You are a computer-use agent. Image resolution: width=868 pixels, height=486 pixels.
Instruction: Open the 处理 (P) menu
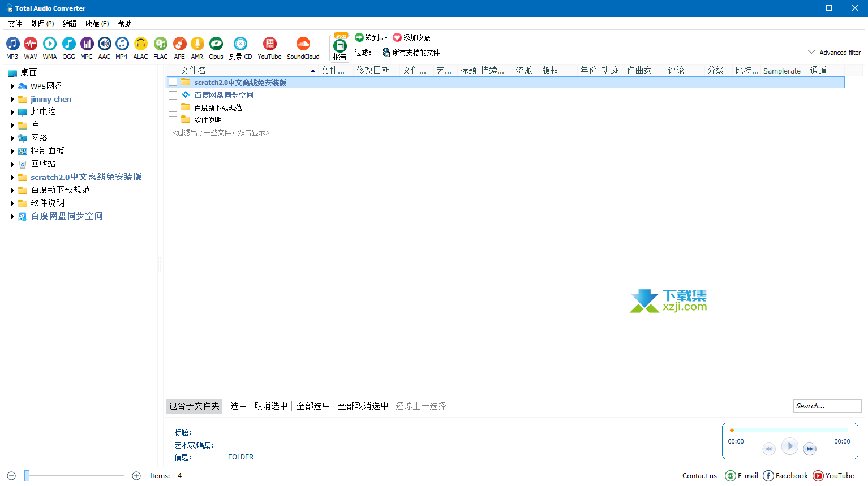(42, 24)
